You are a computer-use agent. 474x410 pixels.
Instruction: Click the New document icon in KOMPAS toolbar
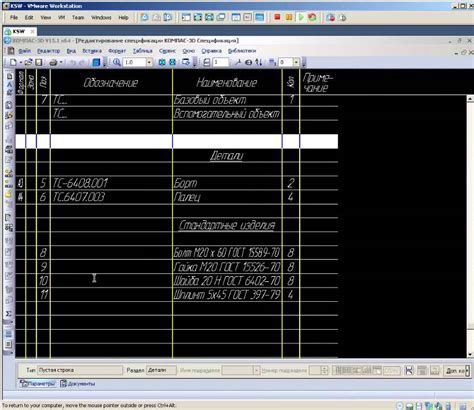(x=13, y=62)
